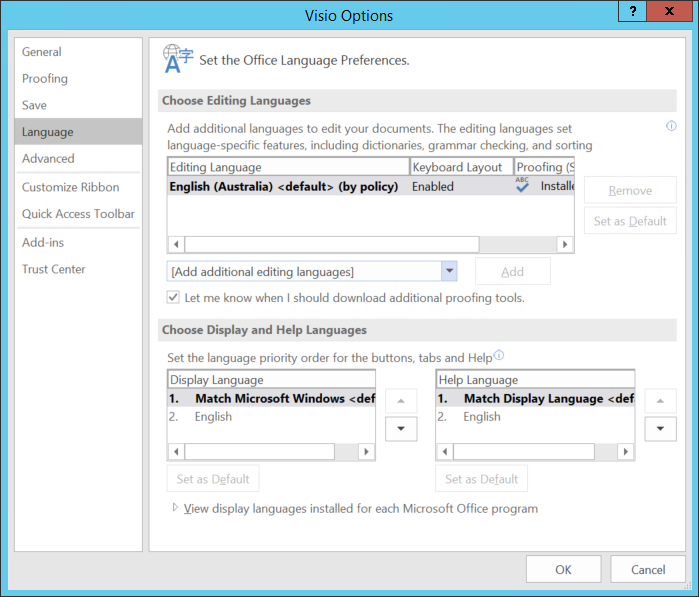Expand 'View display languages installed' section
Image resolution: width=699 pixels, height=597 pixels.
coord(175,507)
